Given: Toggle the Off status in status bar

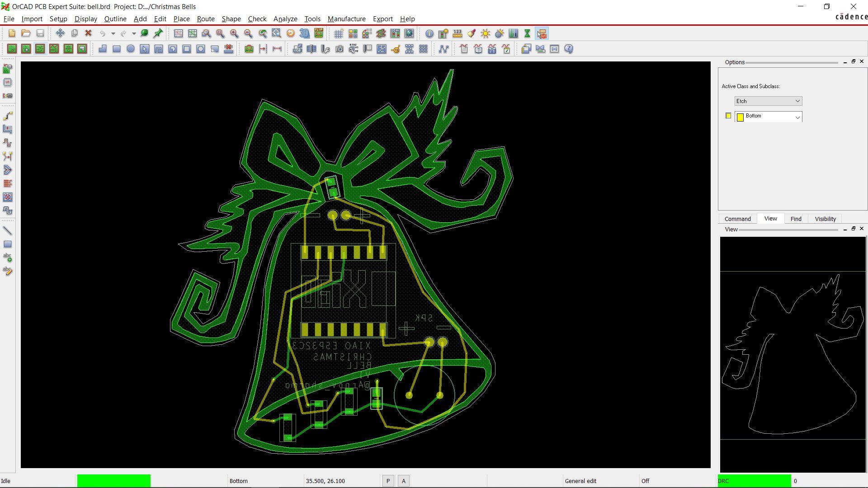Looking at the screenshot, I should (646, 481).
